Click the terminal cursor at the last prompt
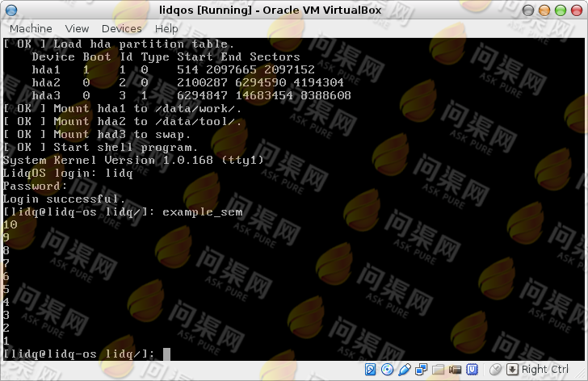Image resolution: width=588 pixels, height=381 pixels. (x=166, y=354)
